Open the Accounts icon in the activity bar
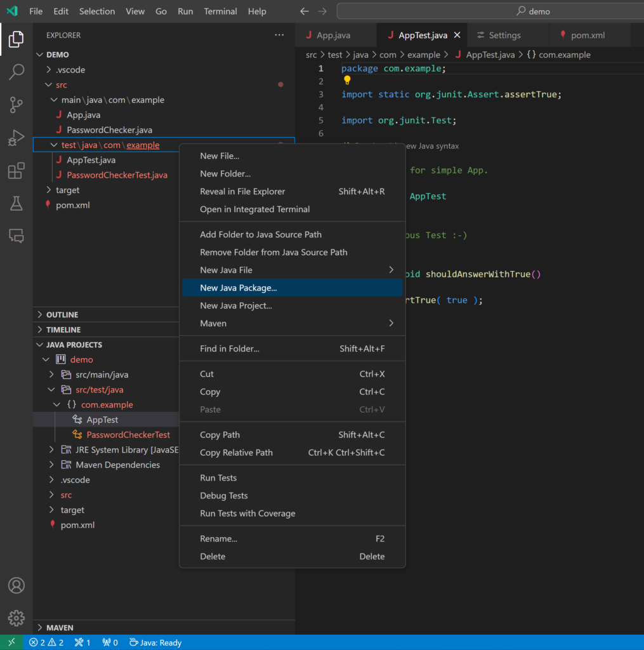644x650 pixels. pyautogui.click(x=16, y=585)
